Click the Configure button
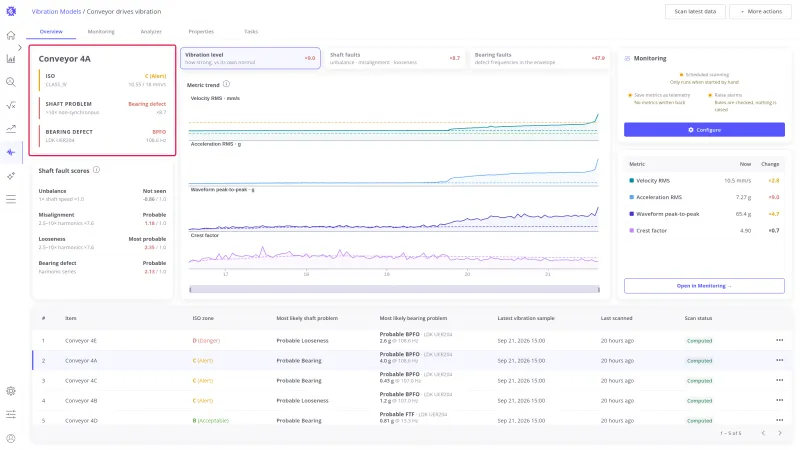Viewport: 800px width, 450px height. (x=704, y=130)
